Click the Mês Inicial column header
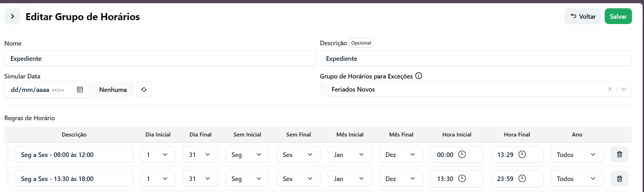 350,135
